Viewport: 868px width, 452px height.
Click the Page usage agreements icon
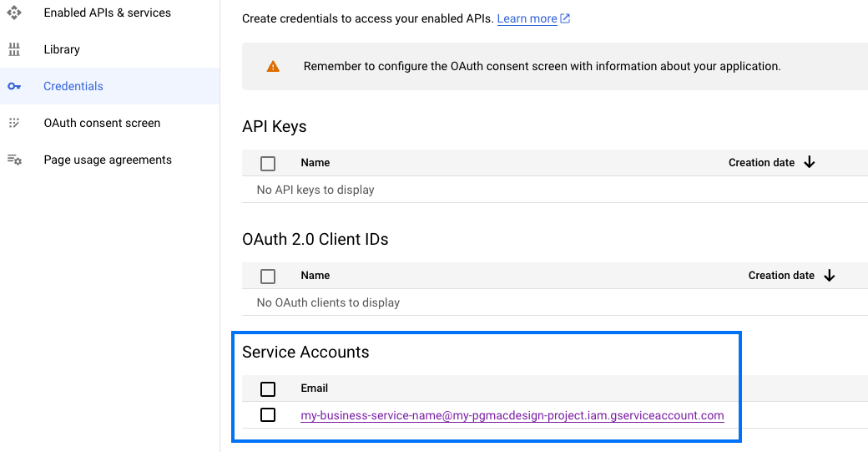13,160
